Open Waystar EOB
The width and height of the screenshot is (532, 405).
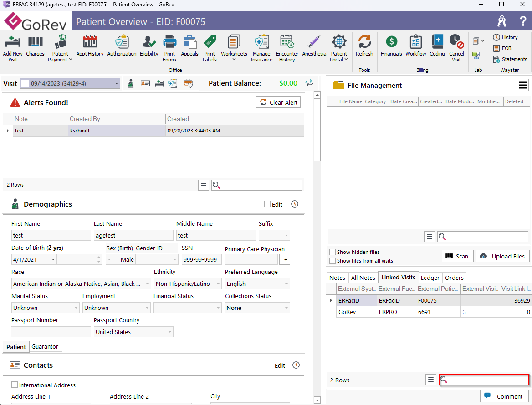[x=502, y=48]
